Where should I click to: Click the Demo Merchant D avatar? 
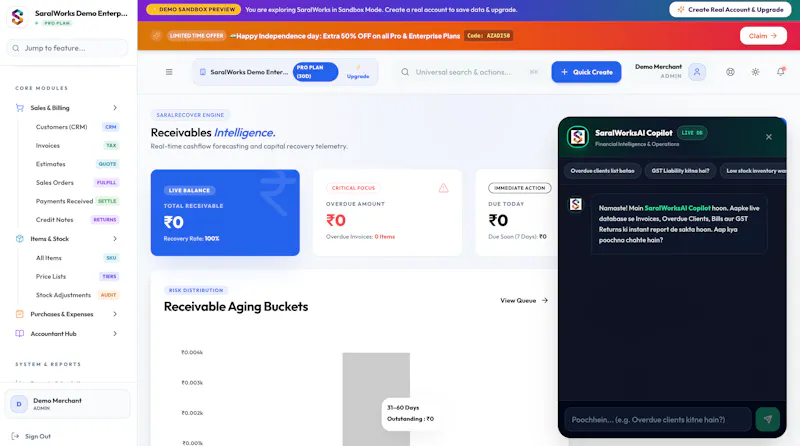coord(19,404)
